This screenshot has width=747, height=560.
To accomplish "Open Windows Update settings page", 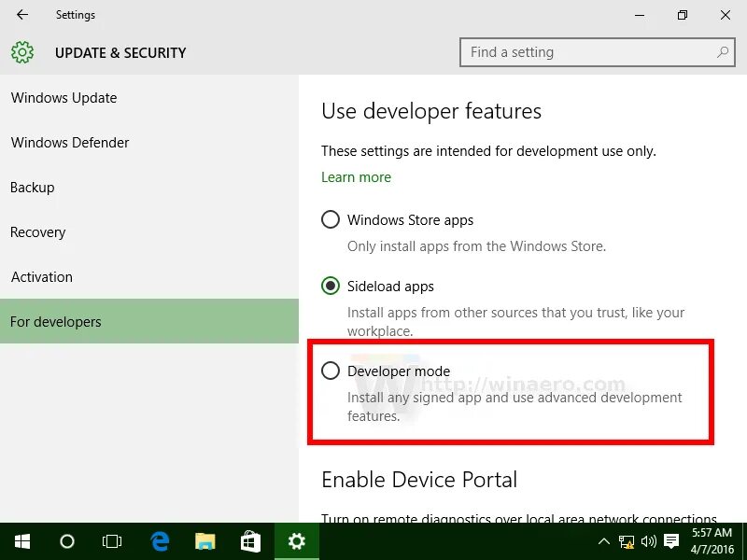I will tap(63, 97).
